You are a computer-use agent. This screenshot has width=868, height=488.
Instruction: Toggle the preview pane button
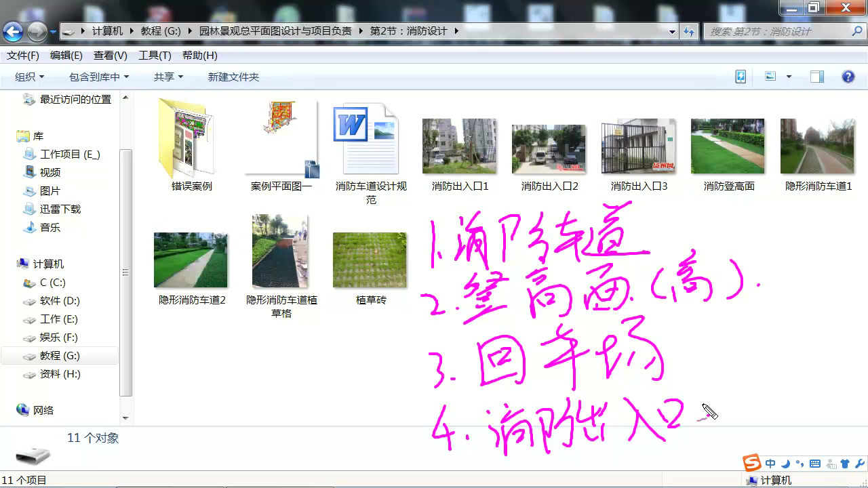pos(816,77)
